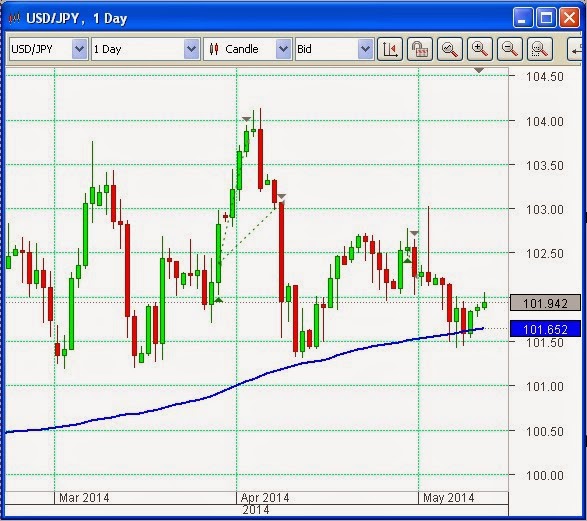The height and width of the screenshot is (521, 587).
Task: Click the 2014 year label on time axis
Action: [x=256, y=510]
